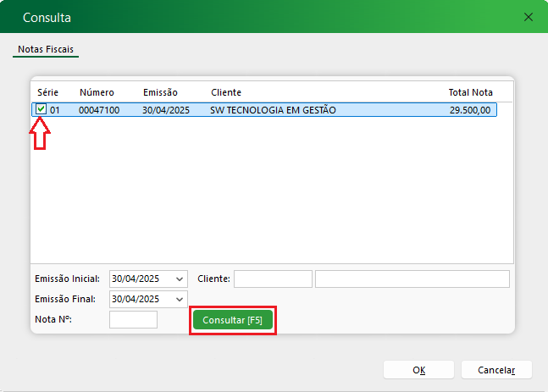This screenshot has width=548, height=392.
Task: Click the 29.500,00 total value cell
Action: coord(469,110)
